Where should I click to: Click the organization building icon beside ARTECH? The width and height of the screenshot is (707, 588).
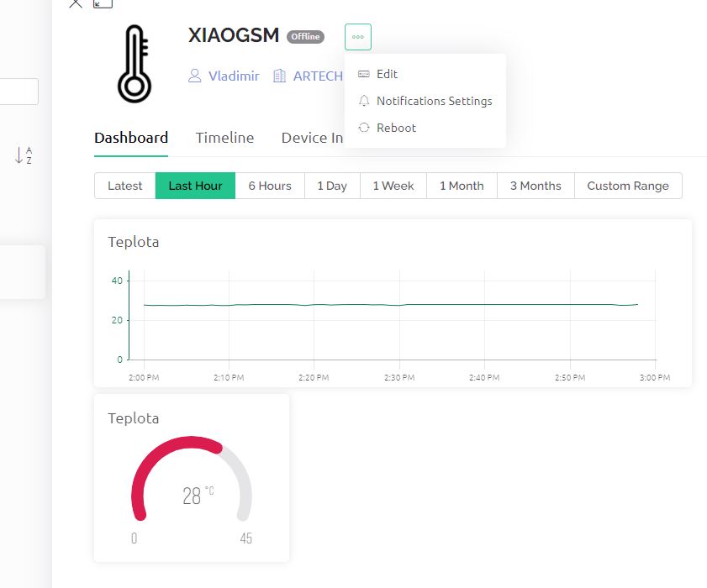coord(280,76)
